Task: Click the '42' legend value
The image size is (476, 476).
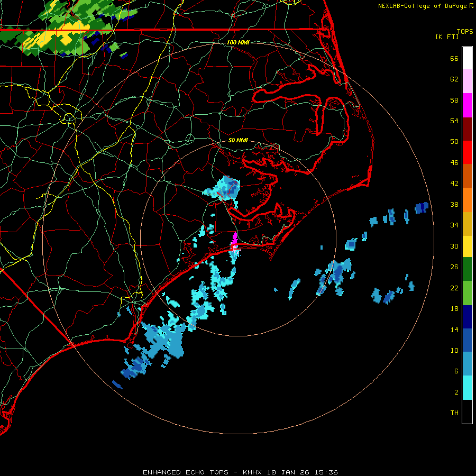Action: (454, 184)
